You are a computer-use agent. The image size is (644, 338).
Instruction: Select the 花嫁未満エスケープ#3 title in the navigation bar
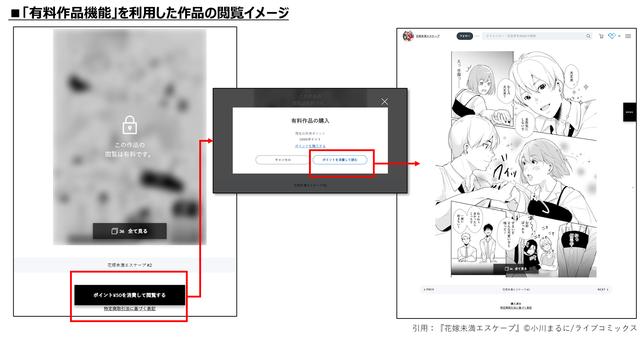[516, 290]
